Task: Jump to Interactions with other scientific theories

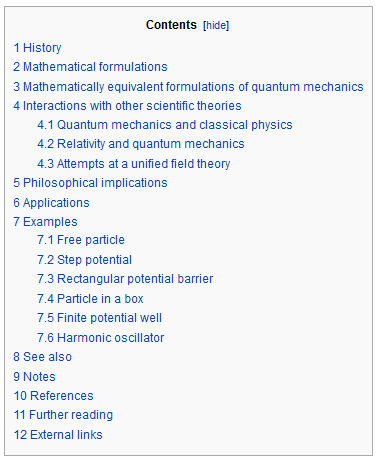Action: [x=127, y=106]
